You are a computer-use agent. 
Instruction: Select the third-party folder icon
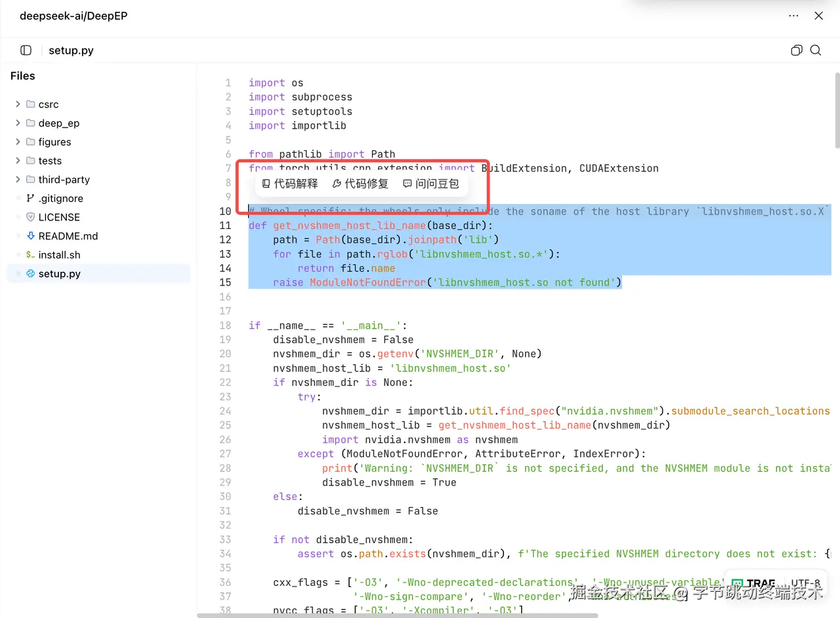point(30,180)
